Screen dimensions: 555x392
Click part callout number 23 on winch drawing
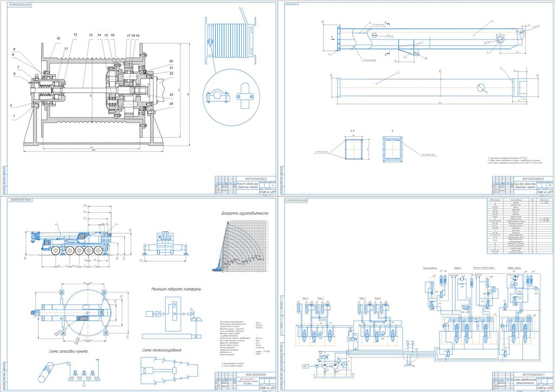[x=171, y=95]
